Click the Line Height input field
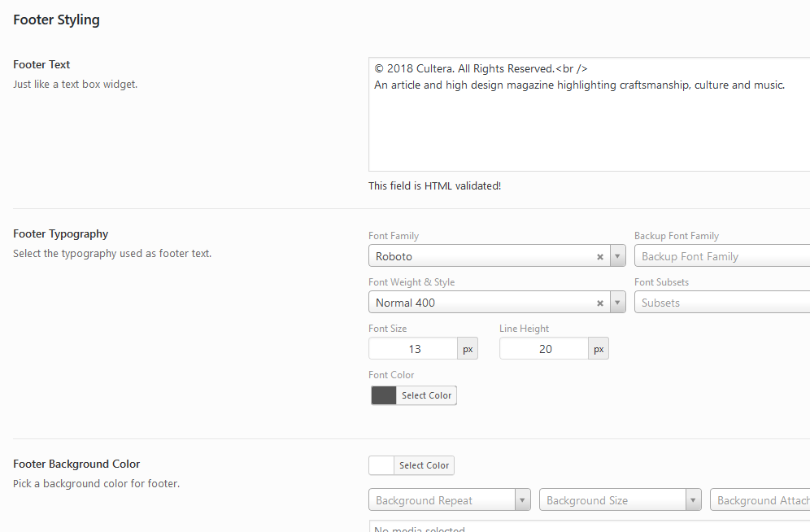 coord(544,349)
